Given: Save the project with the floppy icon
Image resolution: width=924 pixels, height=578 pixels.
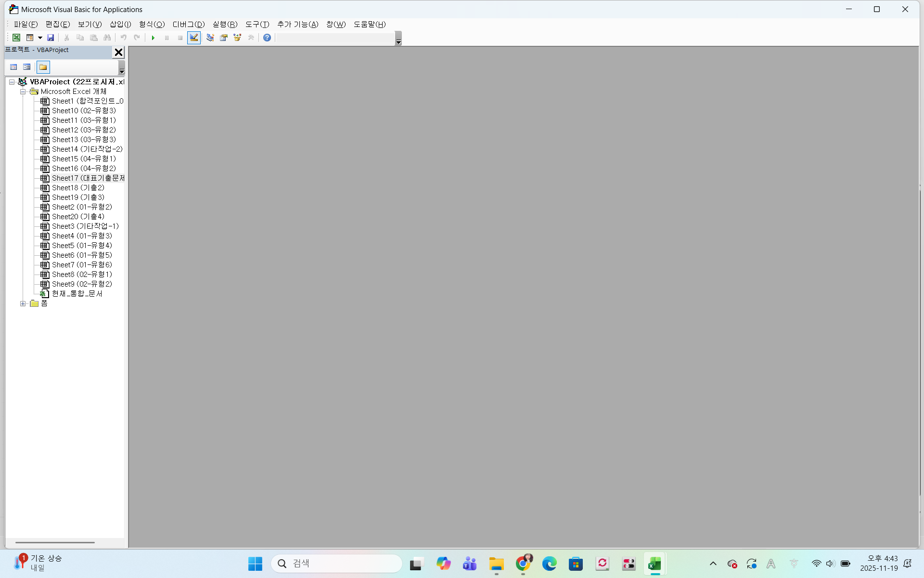Looking at the screenshot, I should (51, 38).
